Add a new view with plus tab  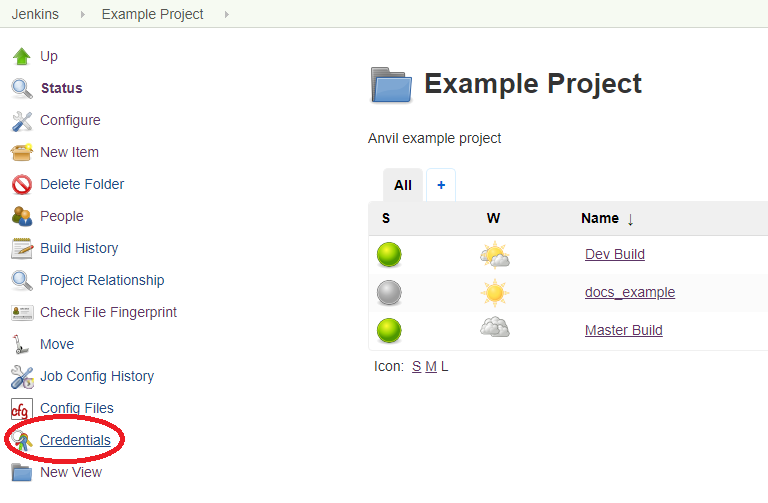coord(441,185)
